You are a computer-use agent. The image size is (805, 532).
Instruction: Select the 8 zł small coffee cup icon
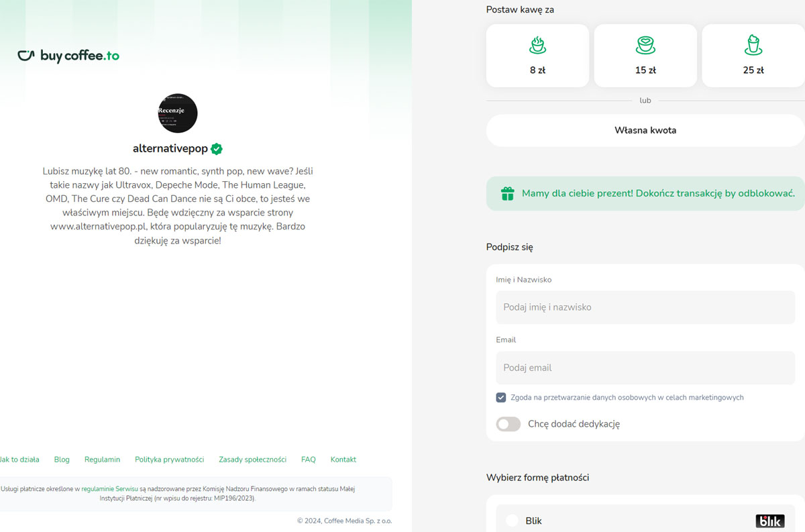click(x=537, y=45)
